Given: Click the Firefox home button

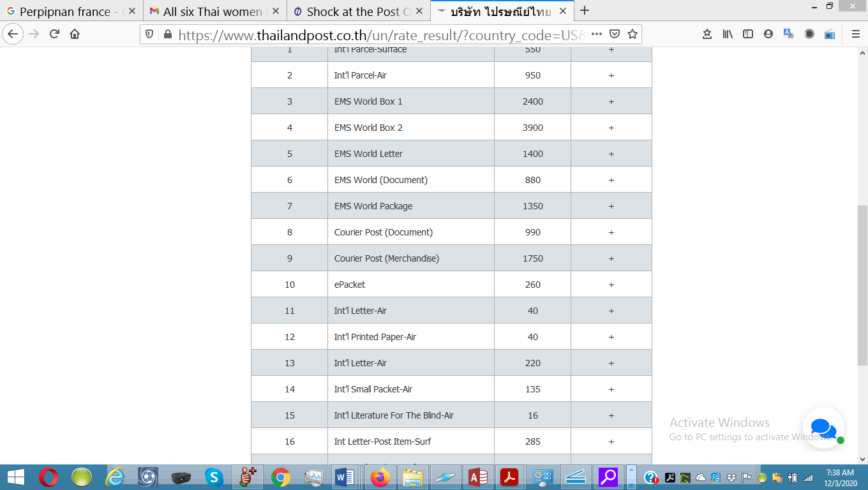Looking at the screenshot, I should tap(75, 34).
